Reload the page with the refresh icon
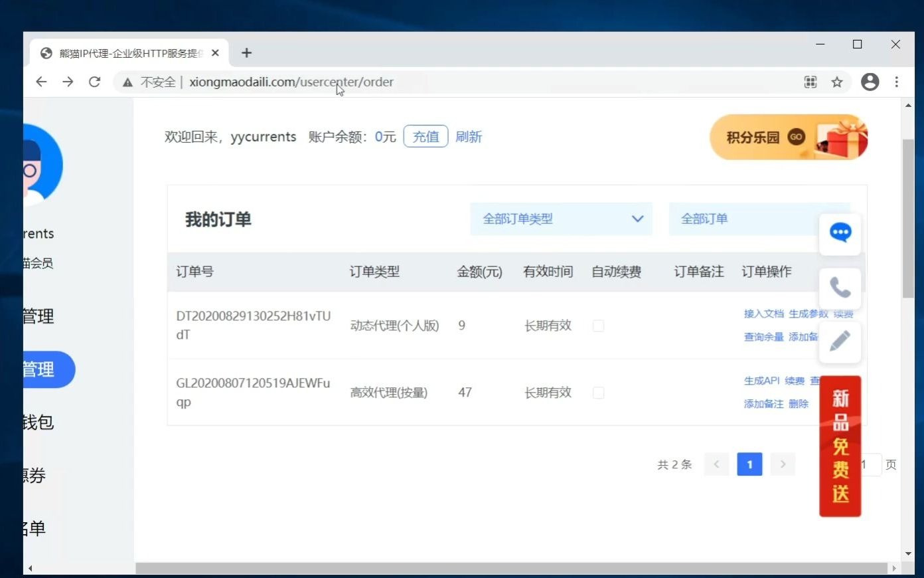The image size is (924, 578). (94, 82)
